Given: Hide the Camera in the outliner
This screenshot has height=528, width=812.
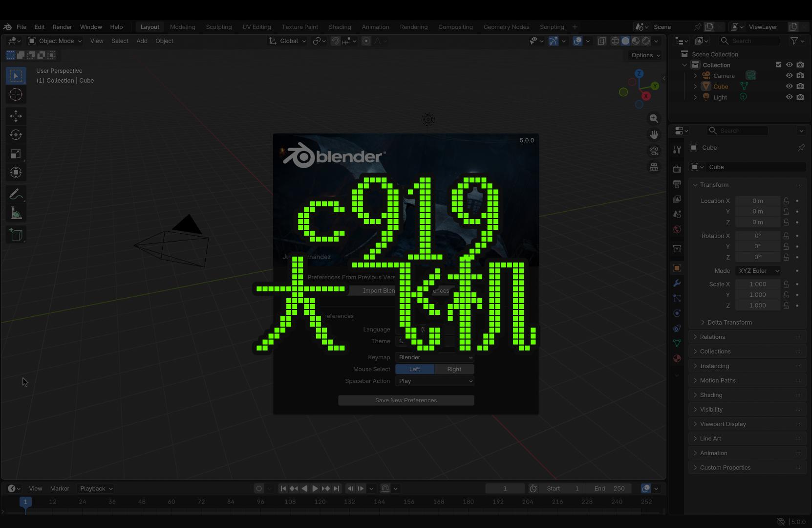Looking at the screenshot, I should [789, 76].
